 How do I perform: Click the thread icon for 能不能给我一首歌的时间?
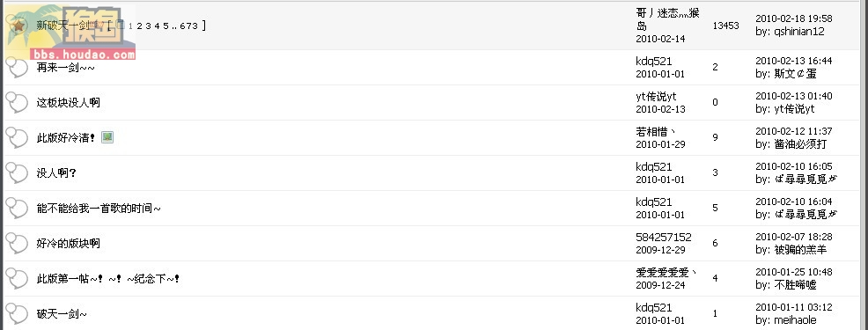tap(17, 209)
